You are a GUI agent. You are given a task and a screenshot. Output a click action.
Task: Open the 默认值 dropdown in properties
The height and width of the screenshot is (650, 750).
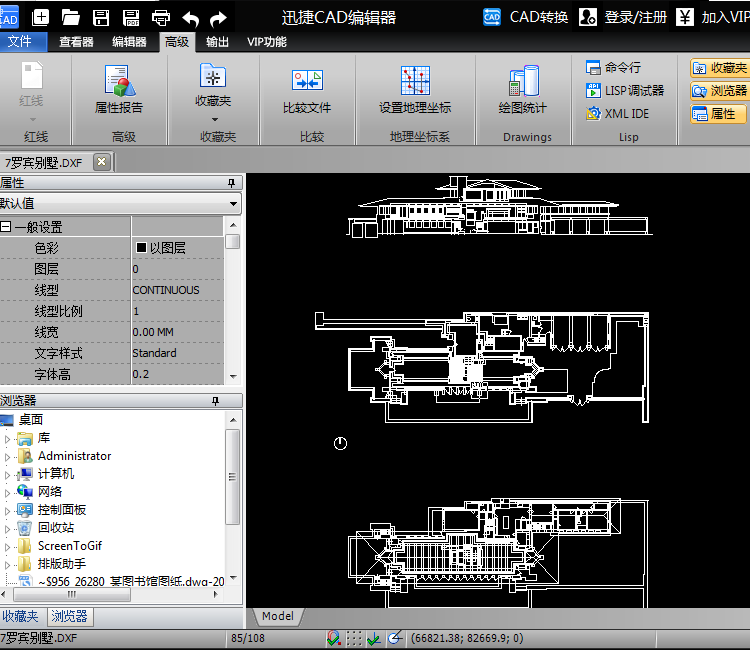coord(233,204)
